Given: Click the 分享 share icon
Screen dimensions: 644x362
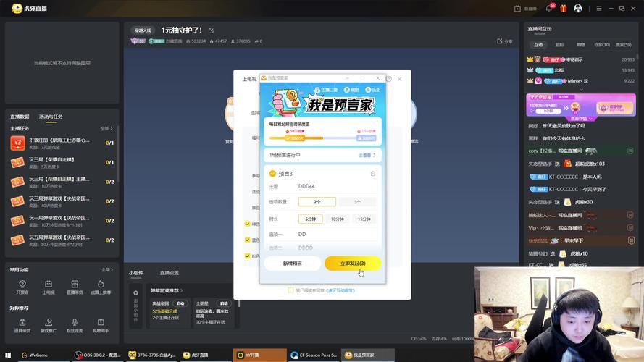Looking at the screenshot, I should pos(506,41).
